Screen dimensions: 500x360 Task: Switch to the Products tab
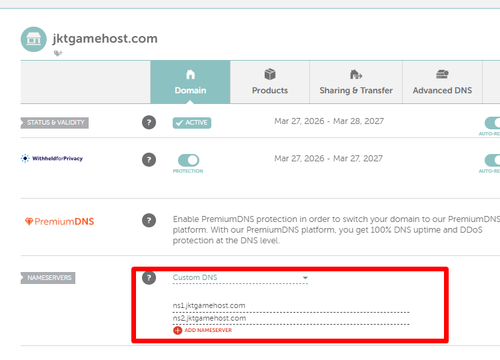[x=270, y=82]
